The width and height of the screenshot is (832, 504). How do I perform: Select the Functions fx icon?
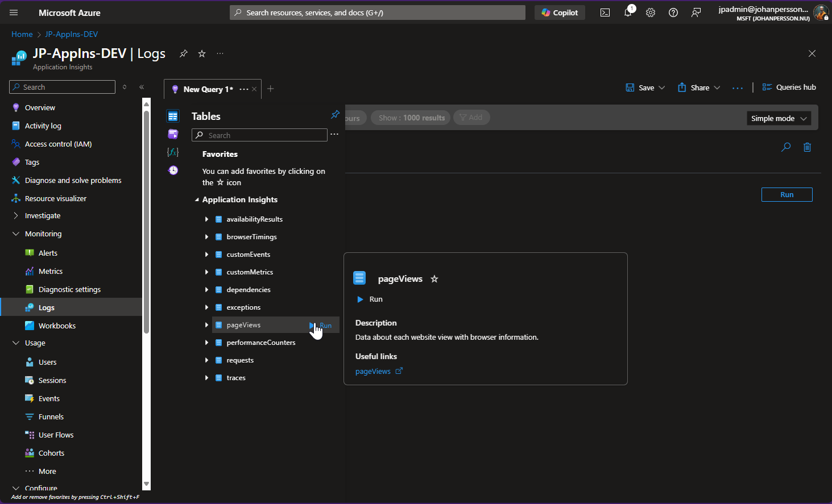pos(173,152)
